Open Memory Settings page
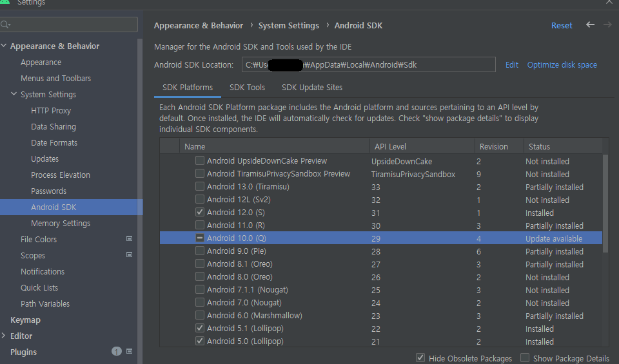The height and width of the screenshot is (364, 619). (61, 223)
